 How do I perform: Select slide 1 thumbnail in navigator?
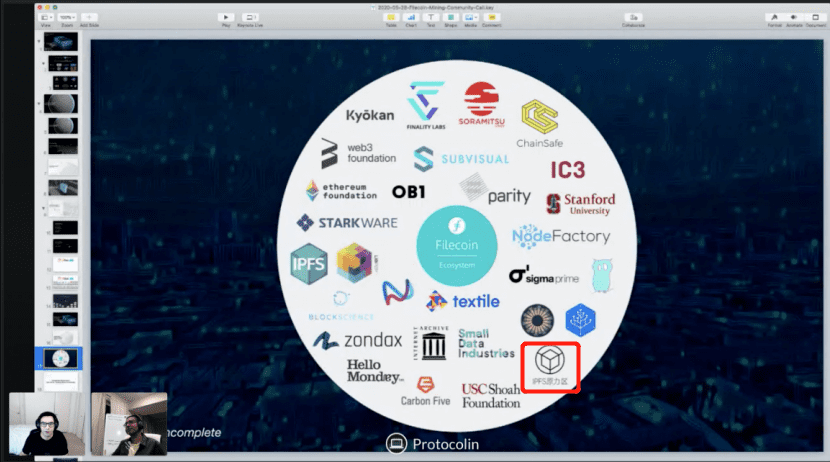pyautogui.click(x=61, y=41)
